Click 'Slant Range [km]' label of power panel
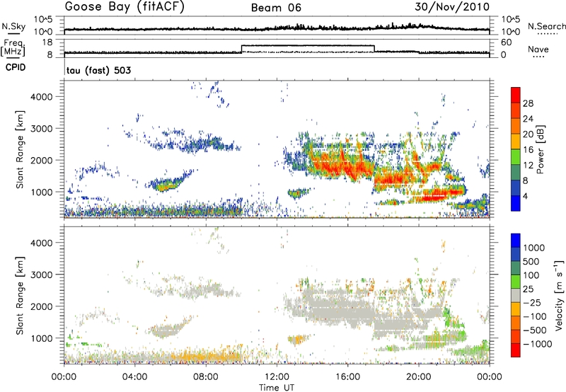 (x=20, y=149)
